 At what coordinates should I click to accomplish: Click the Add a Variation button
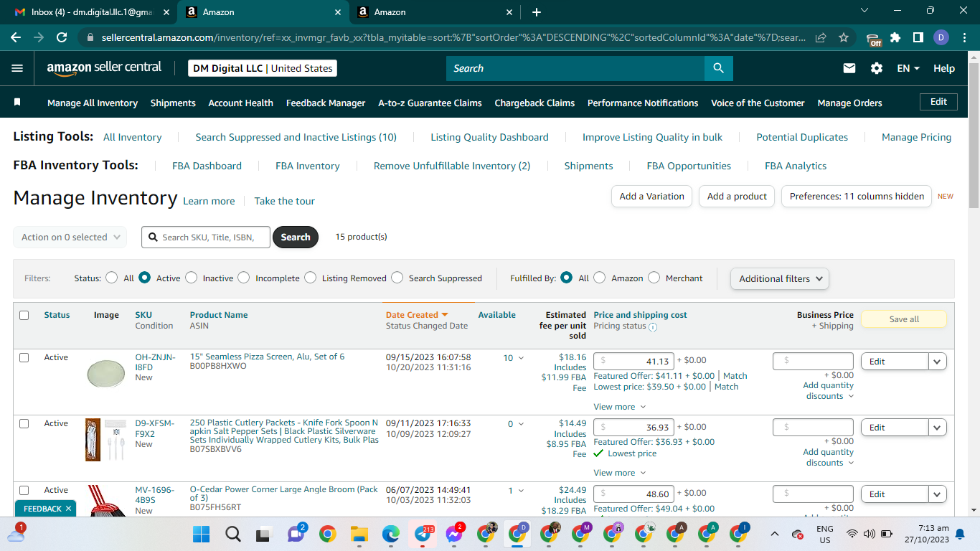[x=652, y=196]
